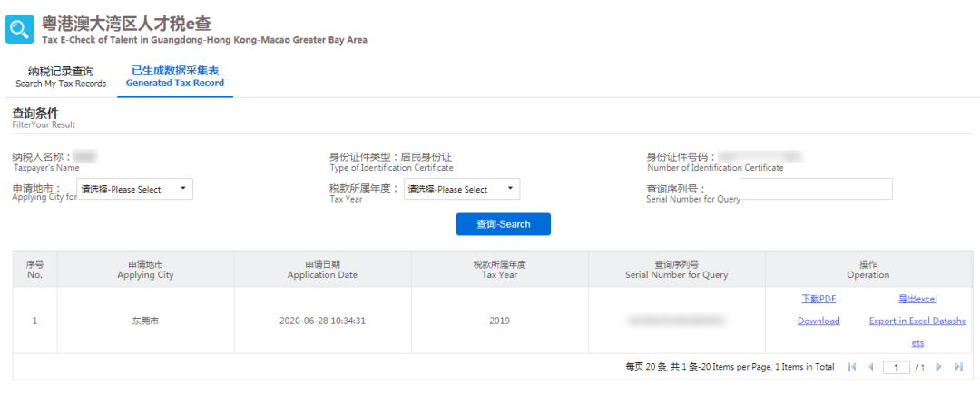This screenshot has width=980, height=415.
Task: Go to the first page of results
Action: point(851,367)
